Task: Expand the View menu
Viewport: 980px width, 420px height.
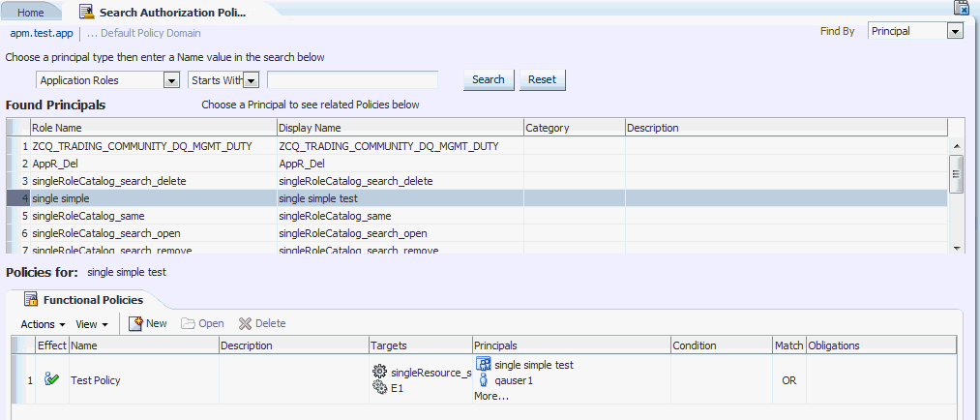Action: [x=92, y=324]
